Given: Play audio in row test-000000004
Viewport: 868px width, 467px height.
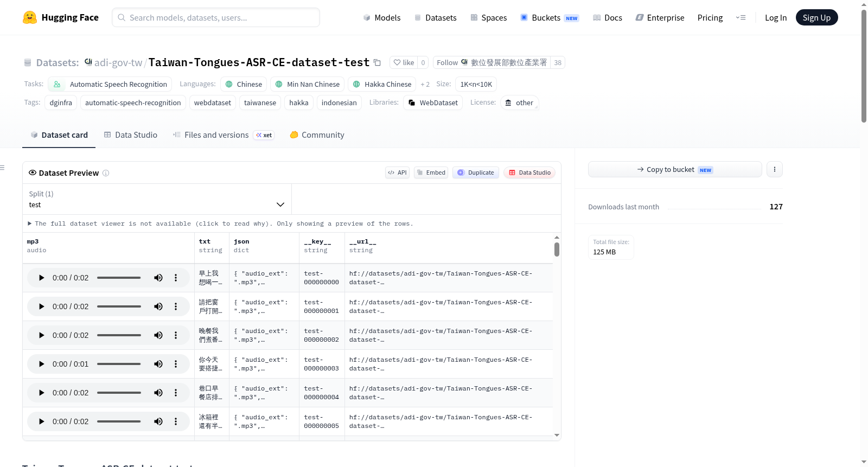Looking at the screenshot, I should click(42, 393).
